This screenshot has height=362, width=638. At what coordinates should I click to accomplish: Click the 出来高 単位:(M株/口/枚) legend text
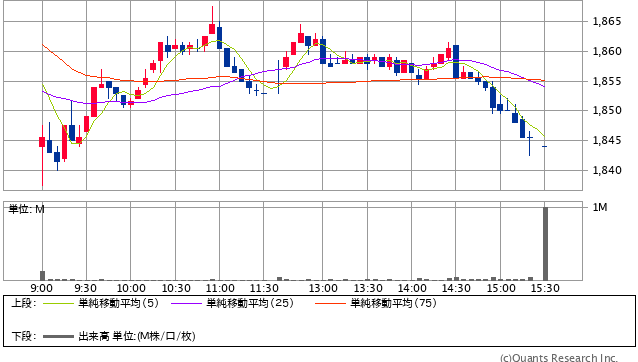pyautogui.click(x=137, y=336)
